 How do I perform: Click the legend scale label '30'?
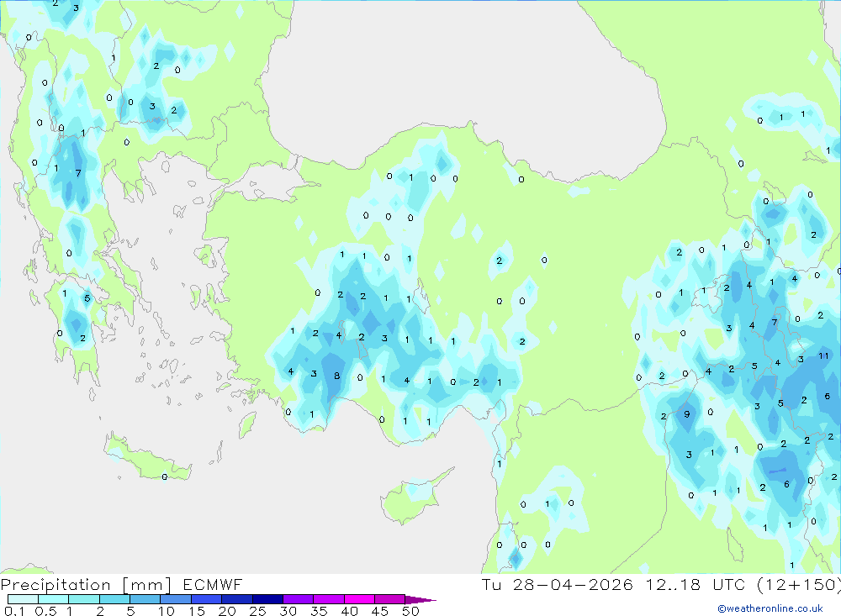coord(288,611)
